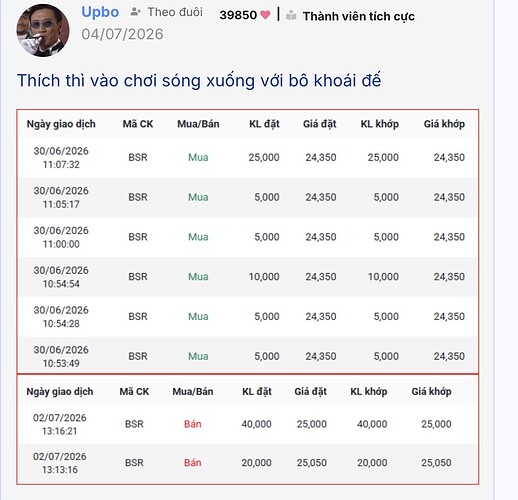518x500 pixels.
Task: Select the 30/06/2026 11:07:32 transaction row
Action: [248, 157]
